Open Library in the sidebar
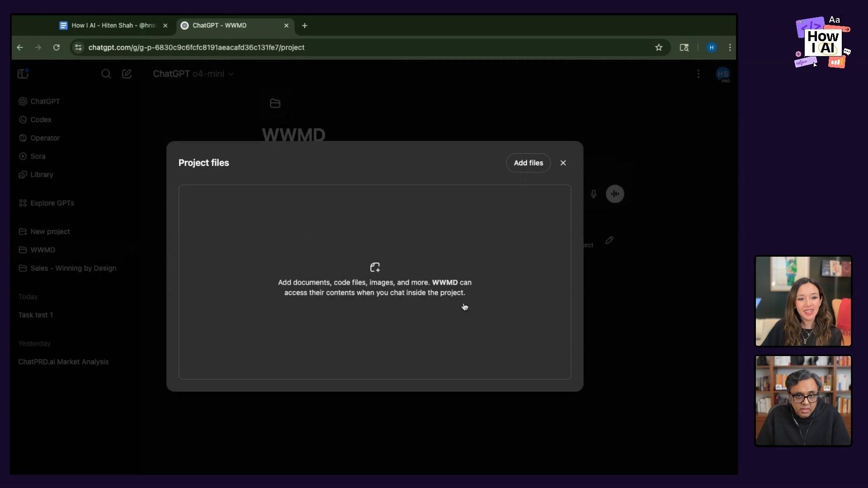Image resolution: width=868 pixels, height=488 pixels. tap(36, 174)
